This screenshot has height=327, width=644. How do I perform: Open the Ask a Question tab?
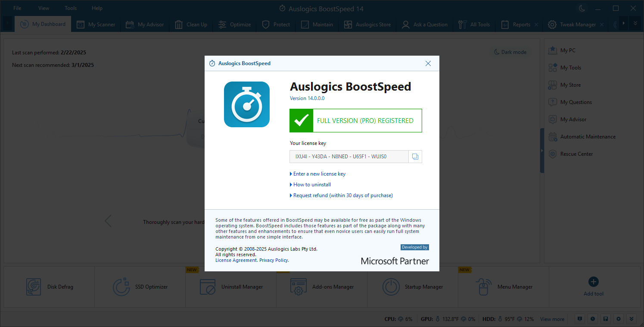425,25
